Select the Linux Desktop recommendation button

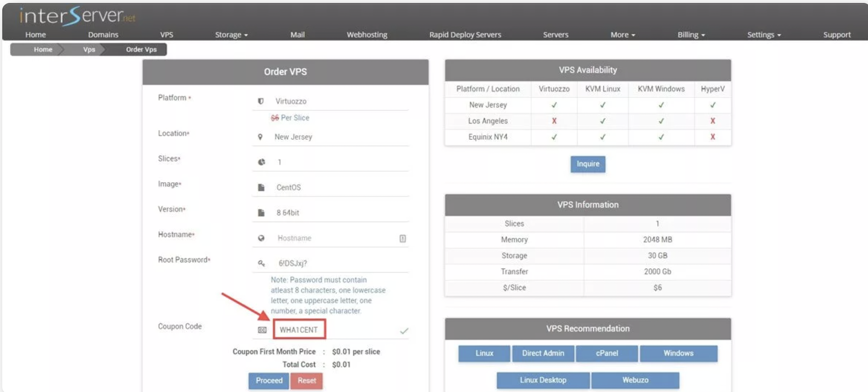coord(543,380)
